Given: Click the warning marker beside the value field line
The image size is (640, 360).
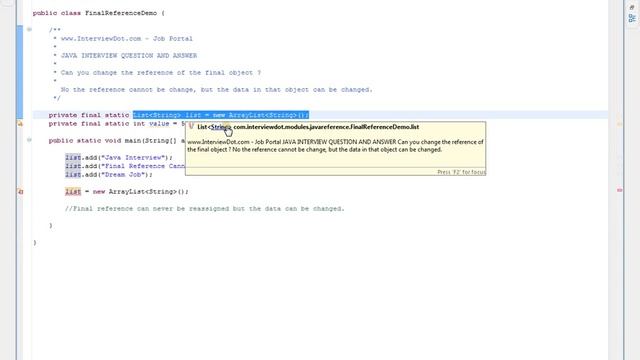Looking at the screenshot, I should (20, 123).
